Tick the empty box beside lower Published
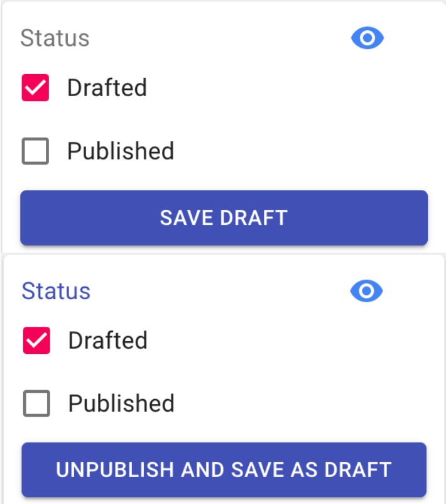Image resolution: width=446 pixels, height=504 pixels. [x=36, y=403]
